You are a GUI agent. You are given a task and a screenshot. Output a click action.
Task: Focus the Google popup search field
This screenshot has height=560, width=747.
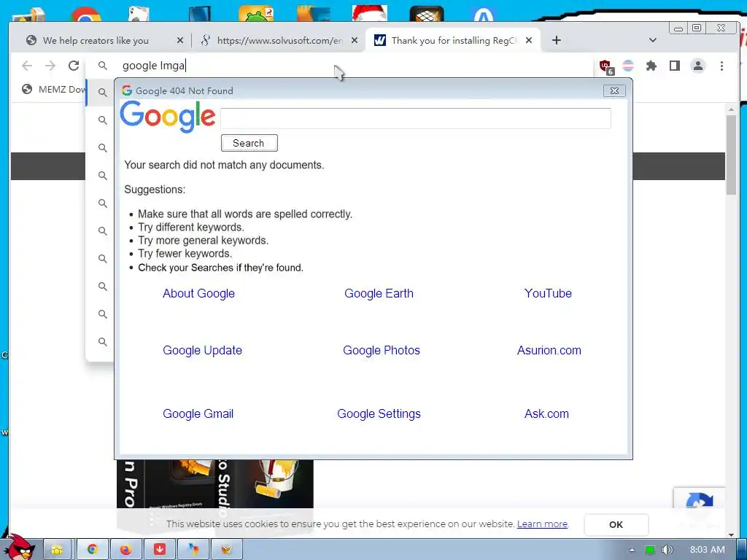(415, 118)
